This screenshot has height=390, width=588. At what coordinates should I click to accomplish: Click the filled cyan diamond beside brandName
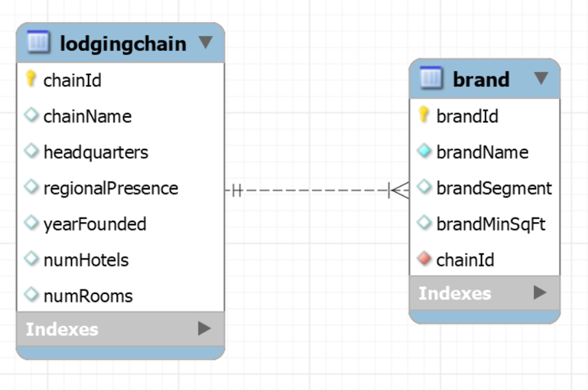point(424,151)
